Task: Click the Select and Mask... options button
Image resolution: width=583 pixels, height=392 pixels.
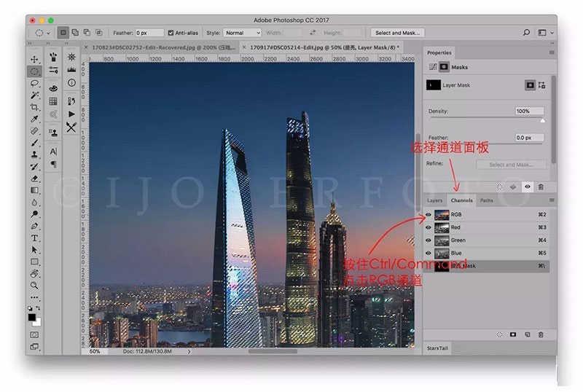Action: [397, 33]
